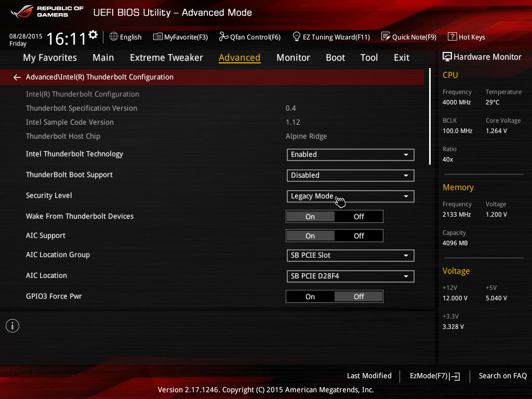The image size is (532, 399).
Task: Go to the Exit tab
Action: pos(402,58)
